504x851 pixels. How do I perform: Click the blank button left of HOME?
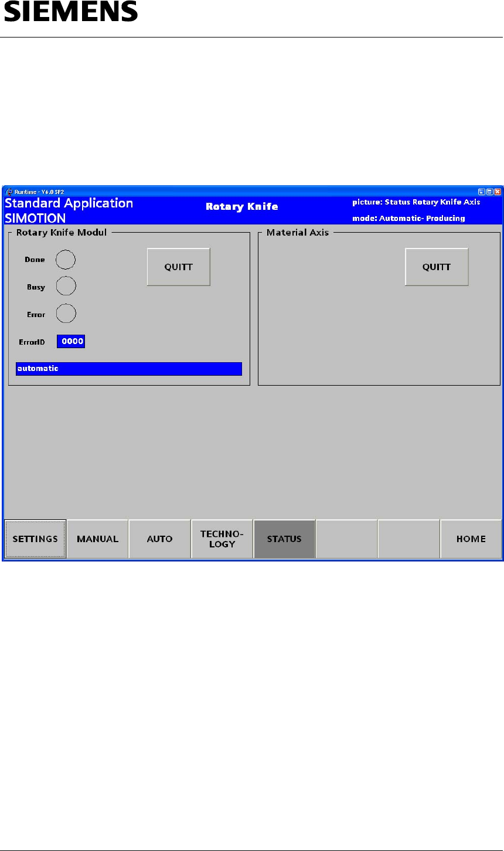coord(409,539)
